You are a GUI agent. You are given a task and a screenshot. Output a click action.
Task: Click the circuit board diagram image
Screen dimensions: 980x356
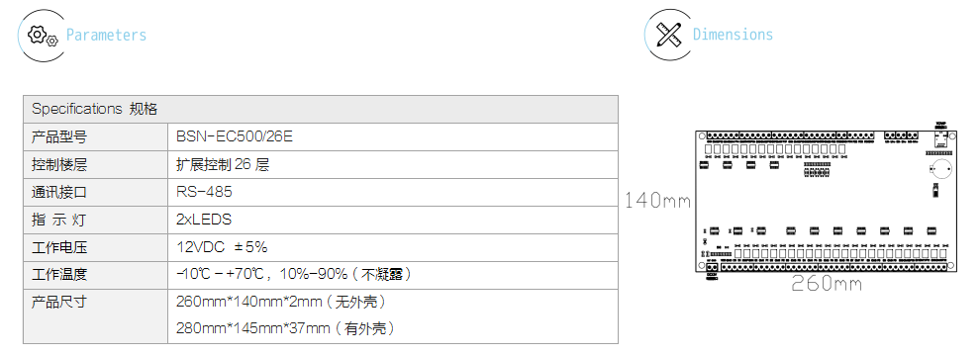[826, 201]
